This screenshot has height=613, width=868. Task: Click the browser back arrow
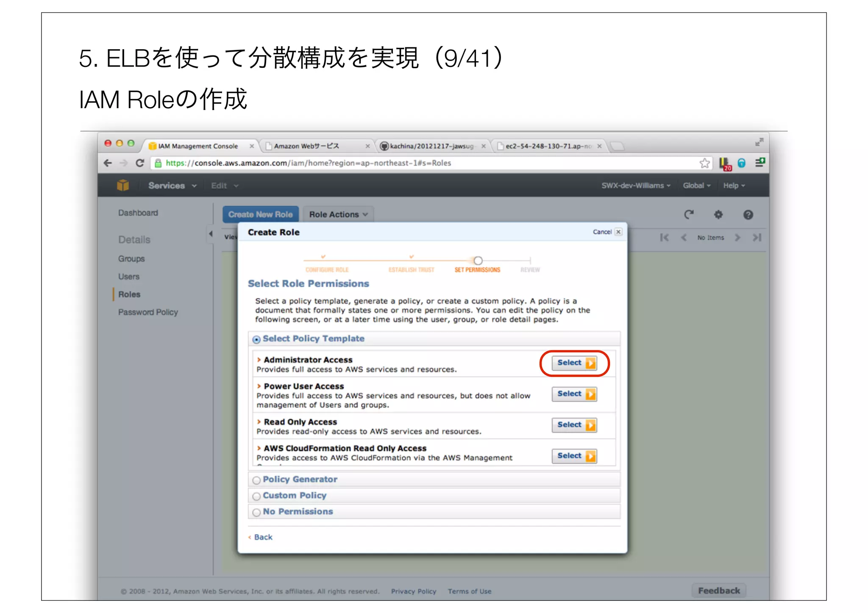click(x=108, y=163)
